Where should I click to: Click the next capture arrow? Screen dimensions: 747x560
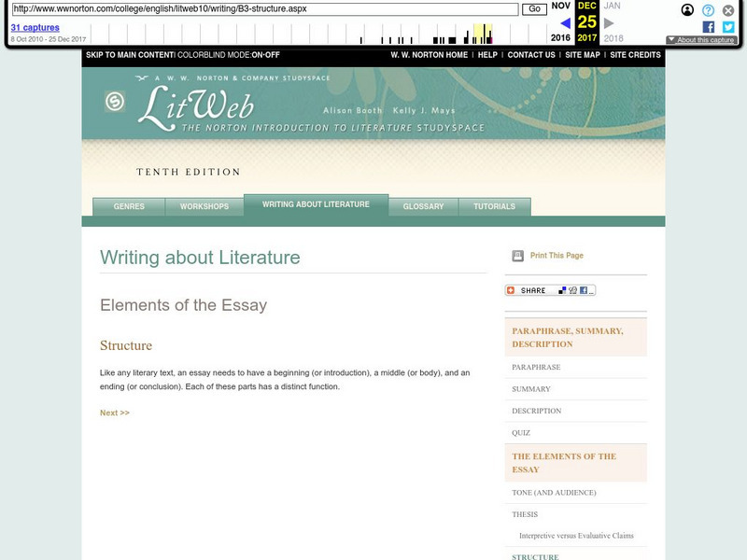pyautogui.click(x=609, y=22)
